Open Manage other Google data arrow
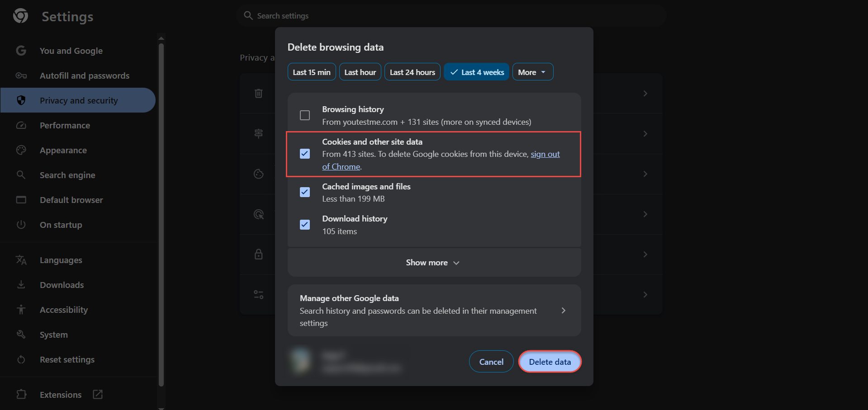This screenshot has width=868, height=410. point(563,311)
